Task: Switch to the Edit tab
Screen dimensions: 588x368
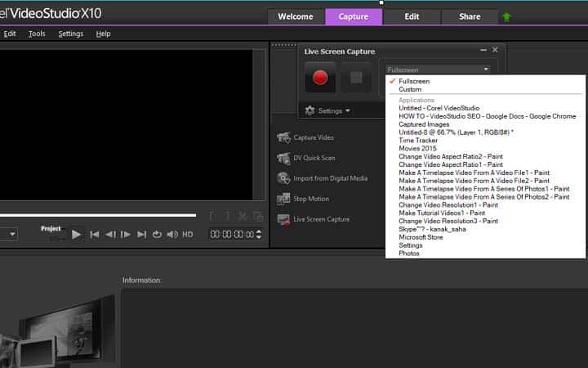Action: tap(412, 16)
